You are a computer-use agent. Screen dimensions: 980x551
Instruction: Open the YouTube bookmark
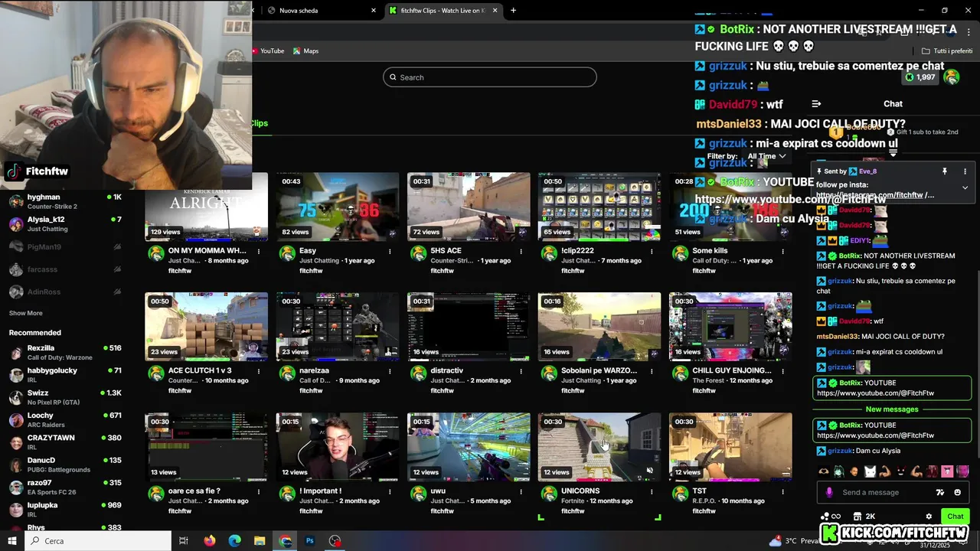(x=267, y=51)
